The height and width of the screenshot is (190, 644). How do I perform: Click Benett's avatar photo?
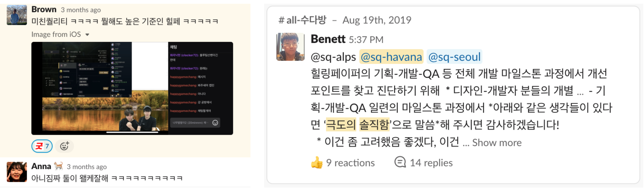[x=290, y=47]
